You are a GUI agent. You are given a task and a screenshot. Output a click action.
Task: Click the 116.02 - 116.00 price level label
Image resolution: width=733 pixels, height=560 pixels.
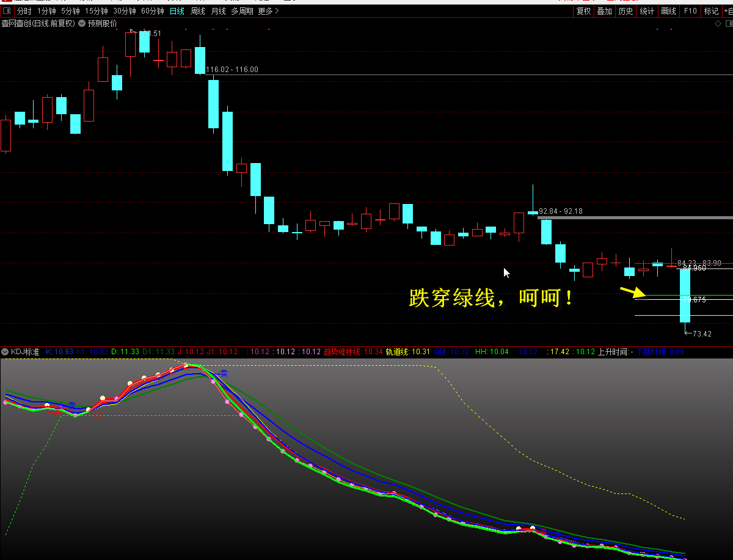pyautogui.click(x=232, y=70)
